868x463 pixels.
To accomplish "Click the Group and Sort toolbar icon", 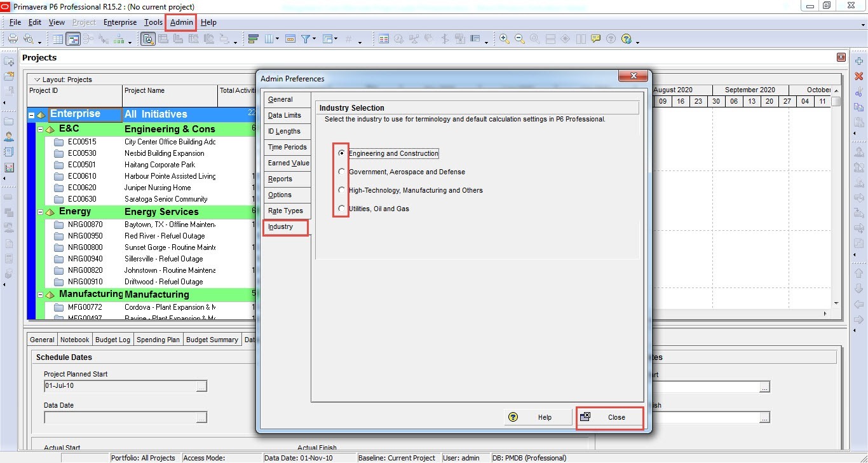I will coord(328,39).
